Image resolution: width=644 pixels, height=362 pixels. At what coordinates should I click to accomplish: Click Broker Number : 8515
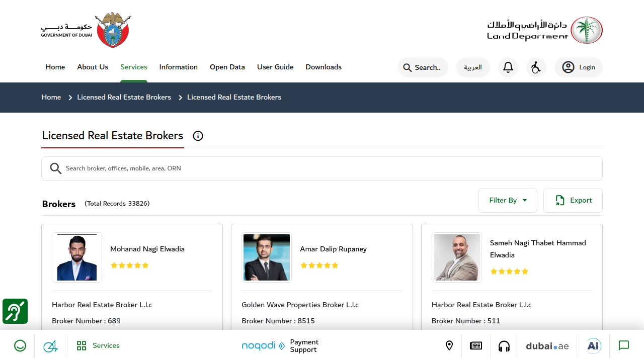pyautogui.click(x=278, y=321)
